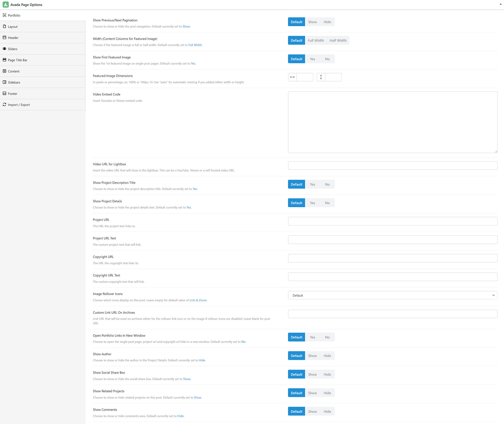Click the Layout page icon

pyautogui.click(x=4, y=26)
